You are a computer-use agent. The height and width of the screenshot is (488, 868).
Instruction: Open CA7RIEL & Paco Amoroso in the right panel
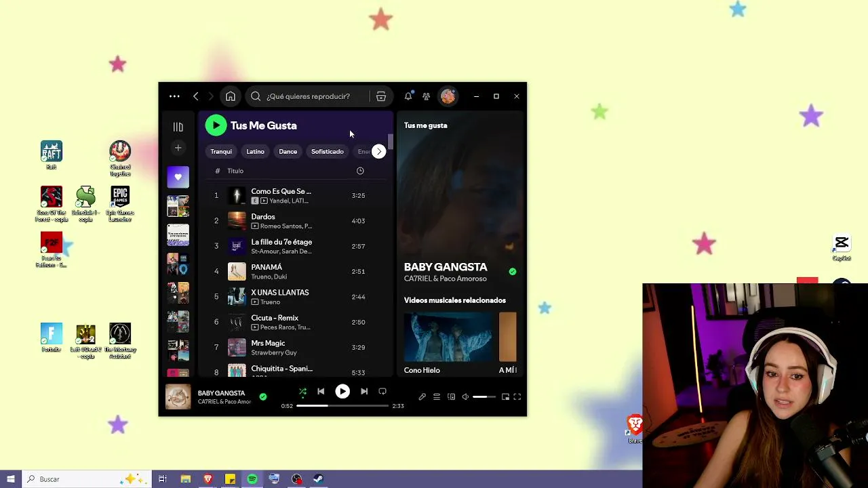(446, 279)
